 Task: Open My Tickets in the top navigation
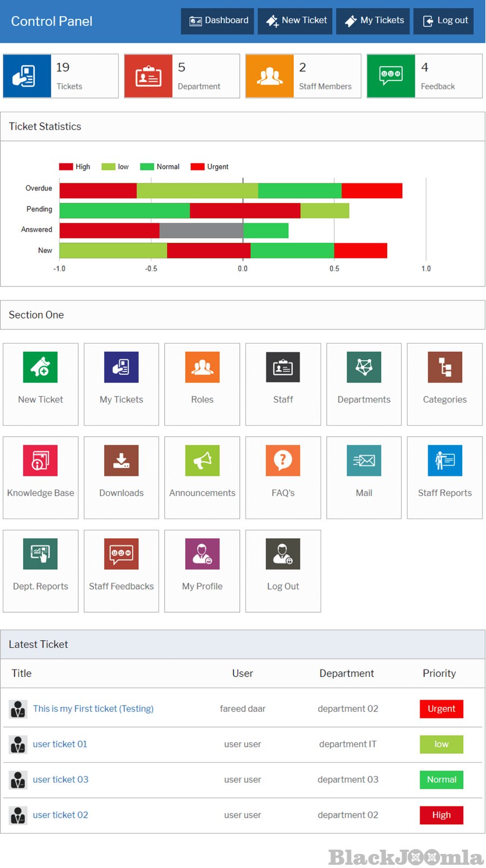pos(373,21)
